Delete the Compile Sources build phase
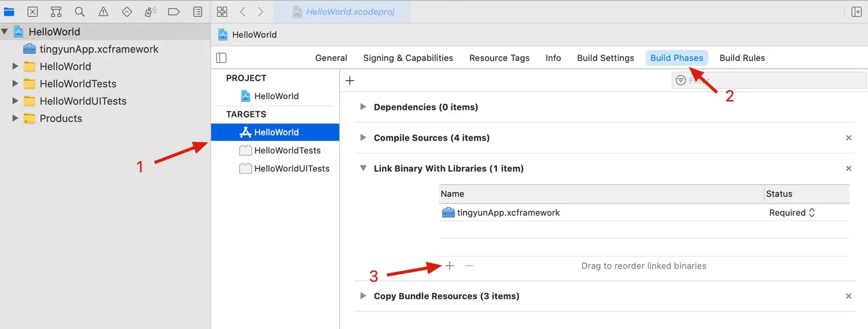The image size is (868, 329). tap(848, 138)
